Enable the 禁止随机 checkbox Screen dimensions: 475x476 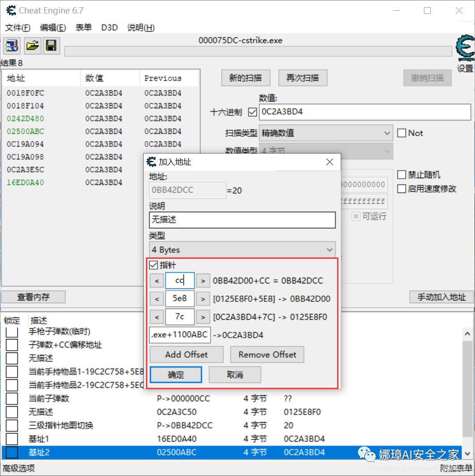point(402,175)
